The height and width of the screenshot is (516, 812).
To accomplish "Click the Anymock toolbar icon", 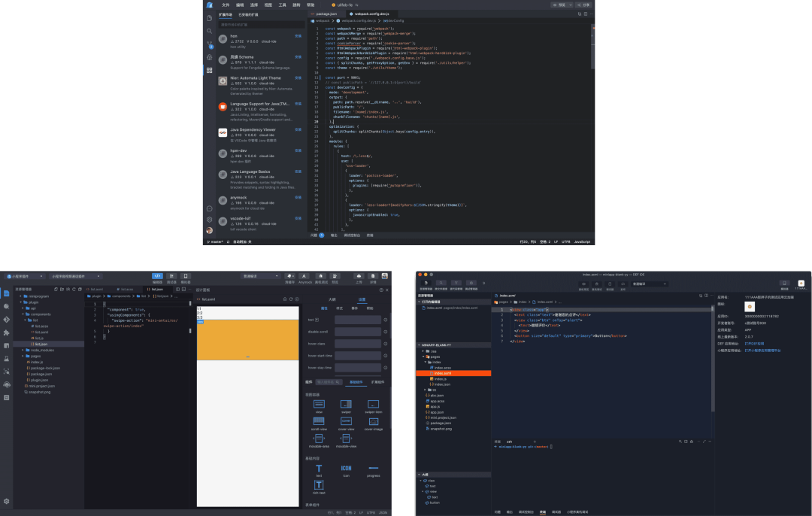I will click(304, 276).
